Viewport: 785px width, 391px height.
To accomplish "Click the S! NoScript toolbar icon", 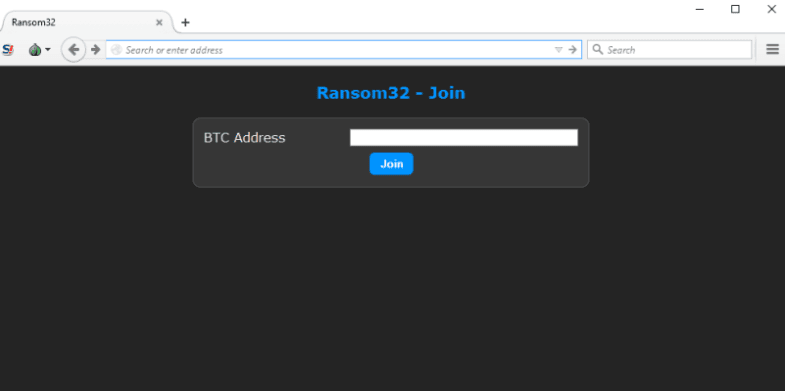I will coord(8,50).
